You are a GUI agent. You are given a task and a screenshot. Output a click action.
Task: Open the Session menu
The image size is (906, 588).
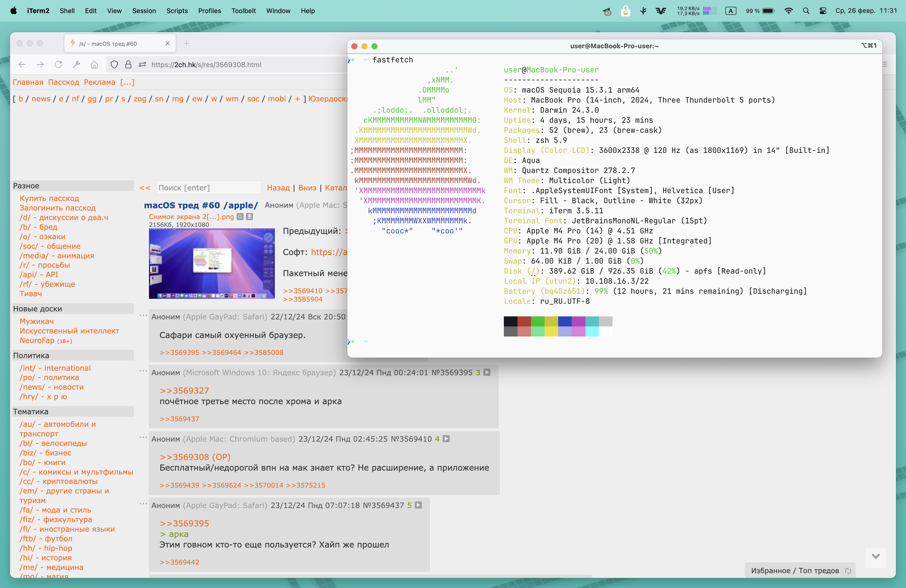click(144, 11)
